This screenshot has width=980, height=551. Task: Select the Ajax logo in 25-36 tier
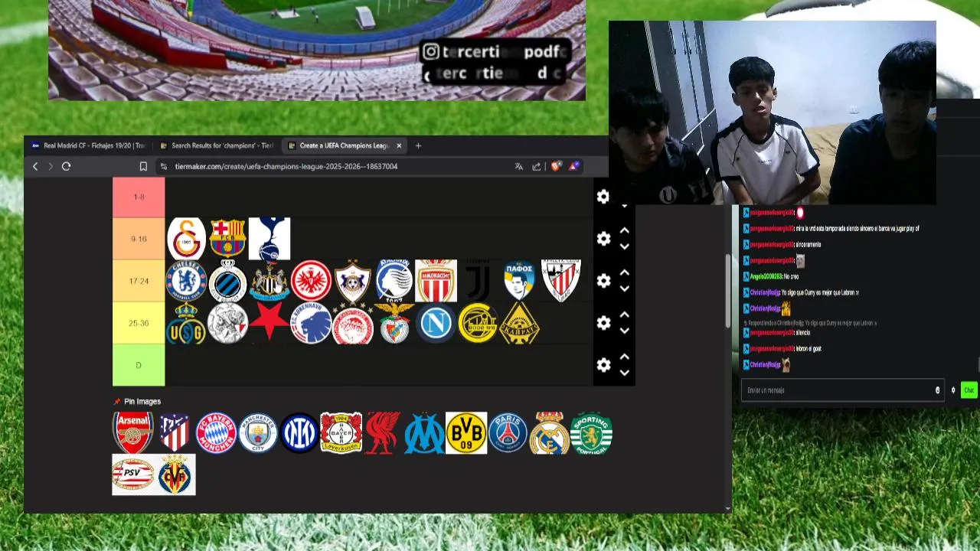click(228, 323)
